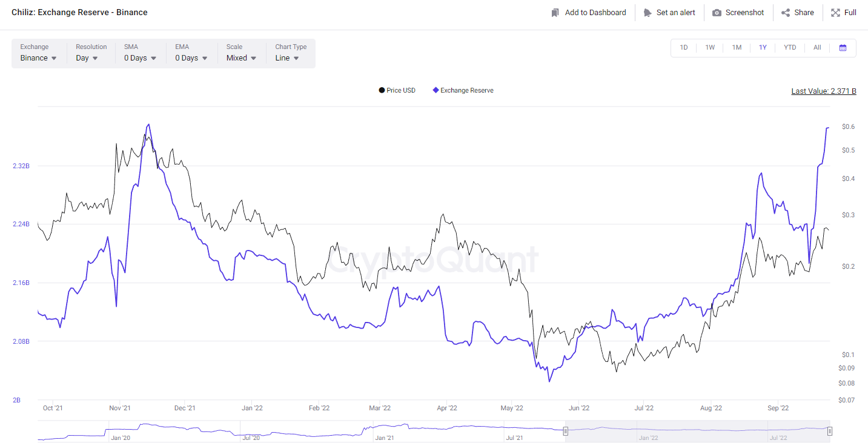Screen dimensions: 868x446
Task: Switch to the YTD time range
Action: 790,48
